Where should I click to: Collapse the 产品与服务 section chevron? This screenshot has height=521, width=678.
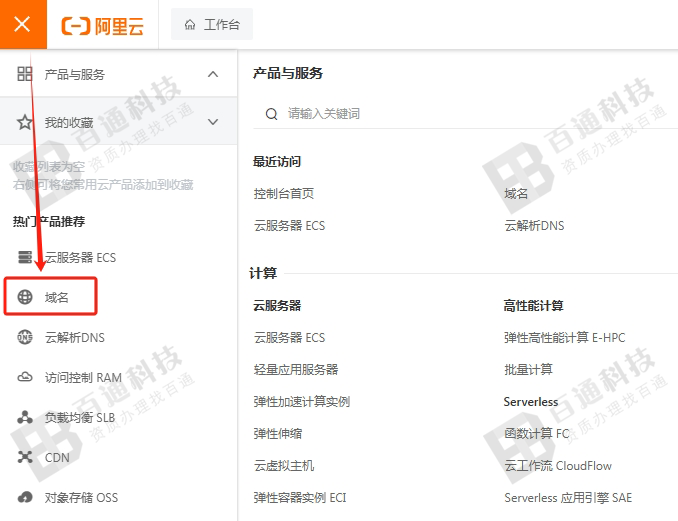213,74
